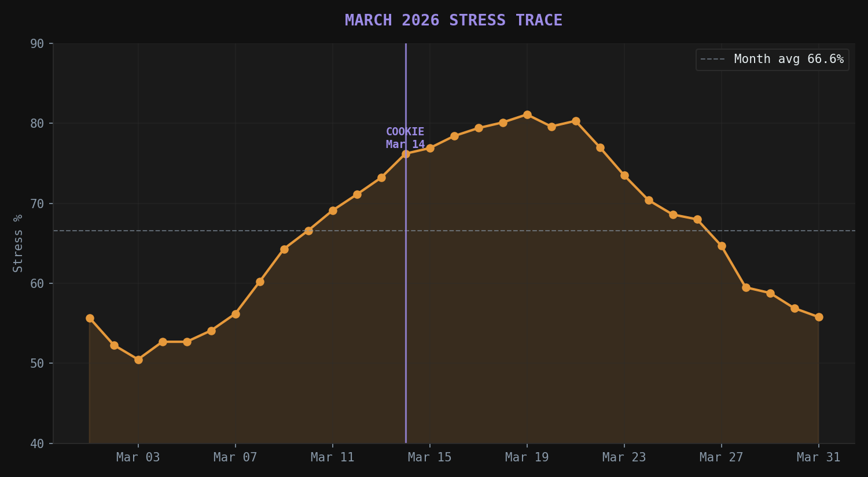Click the "Mar 19" x-axis tick label
This screenshot has width=868, height=477.
[x=527, y=457]
